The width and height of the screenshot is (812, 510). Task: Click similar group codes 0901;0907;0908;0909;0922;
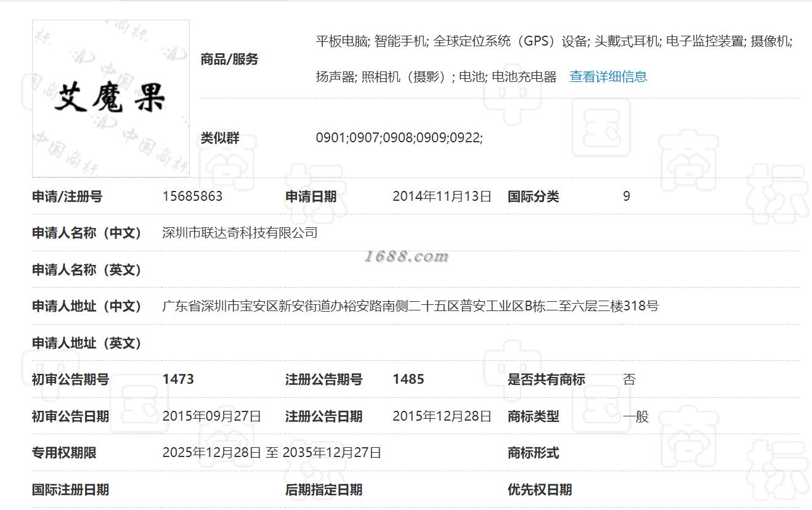(x=399, y=139)
